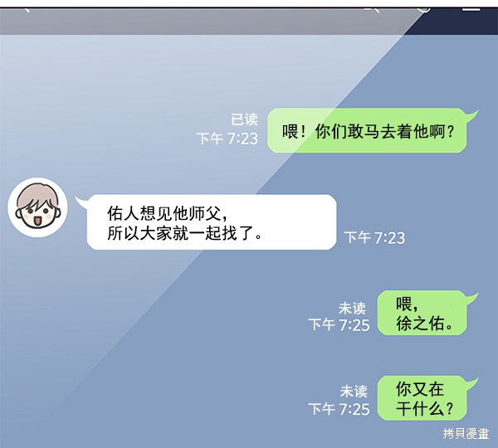The width and height of the screenshot is (498, 448).
Task: Tap the back arrow in chat header
Action: [x=27, y=10]
